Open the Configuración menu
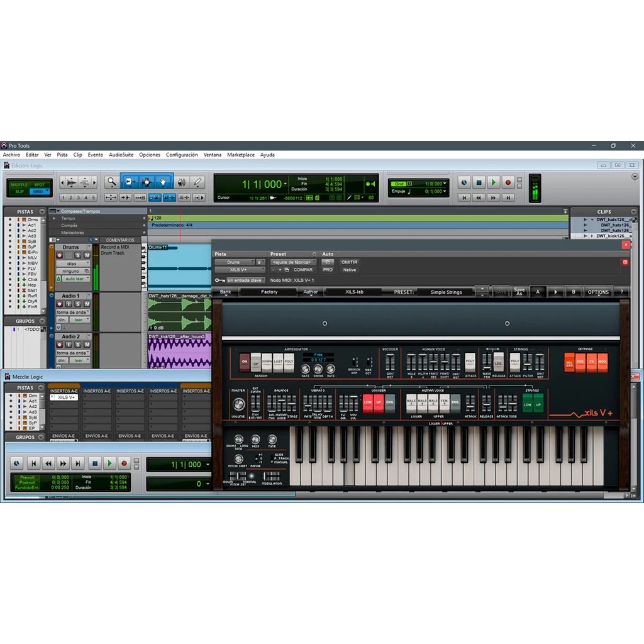The image size is (644, 644). [x=182, y=155]
